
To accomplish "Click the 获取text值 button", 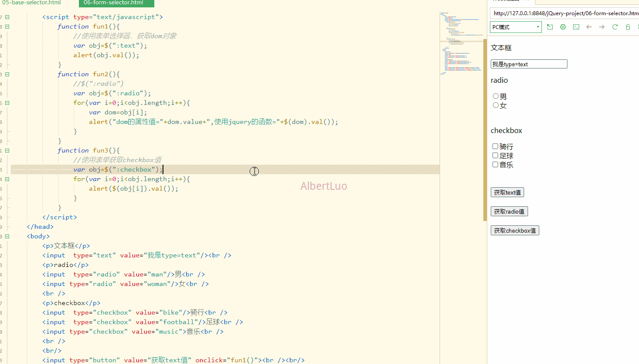I will (x=507, y=192).
